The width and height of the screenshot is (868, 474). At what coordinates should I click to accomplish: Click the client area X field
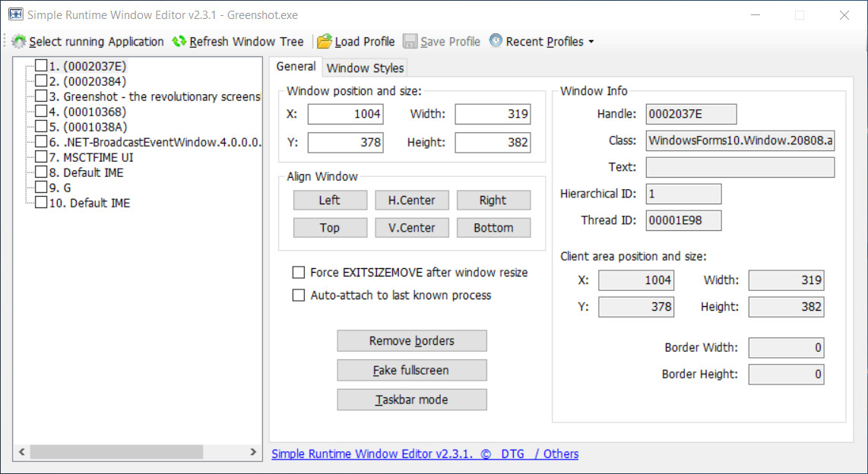pos(636,280)
